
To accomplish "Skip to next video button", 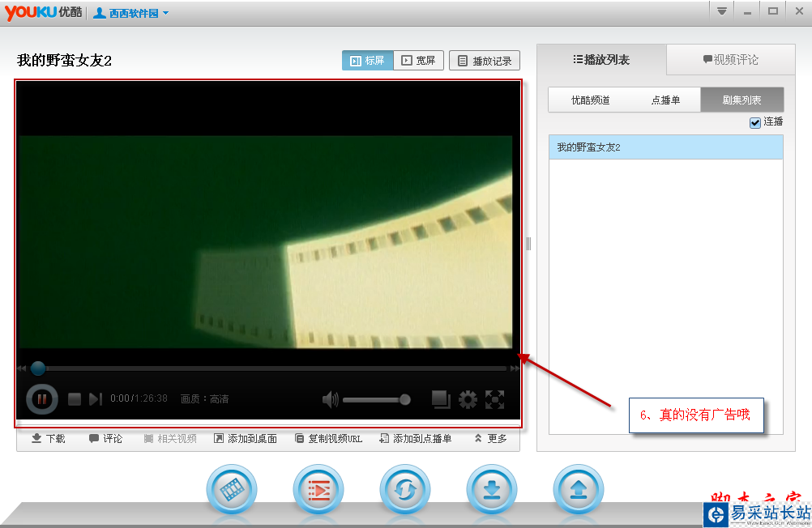I will click(x=96, y=399).
